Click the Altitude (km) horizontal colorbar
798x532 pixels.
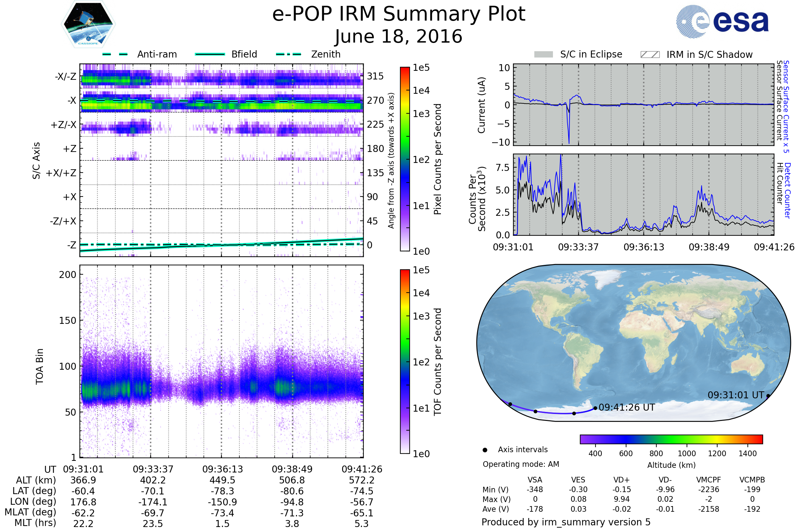pos(671,439)
